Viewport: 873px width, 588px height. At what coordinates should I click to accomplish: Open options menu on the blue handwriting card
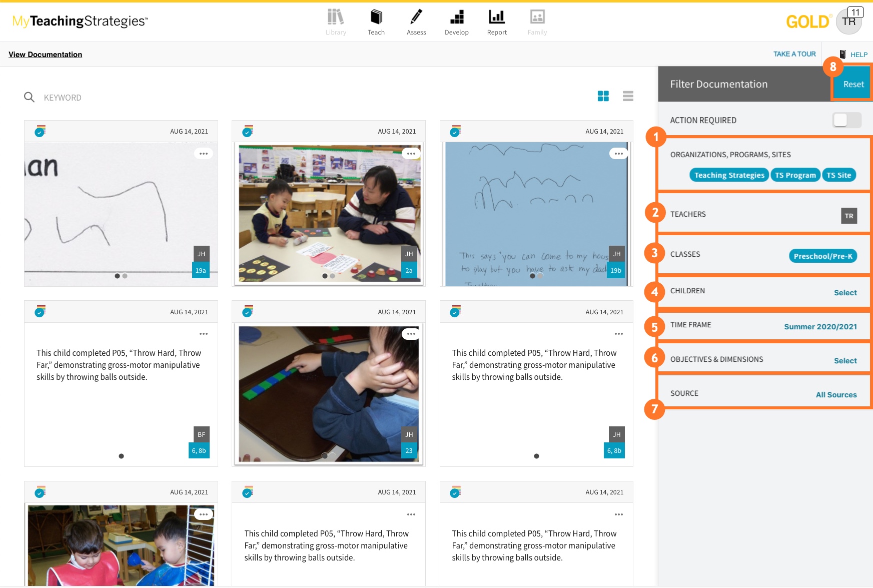pos(618,154)
